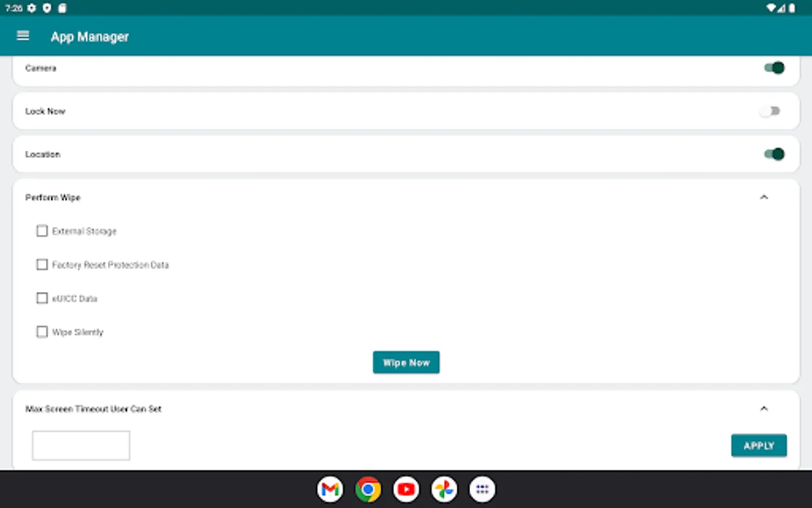Open the app drawer icon

482,489
